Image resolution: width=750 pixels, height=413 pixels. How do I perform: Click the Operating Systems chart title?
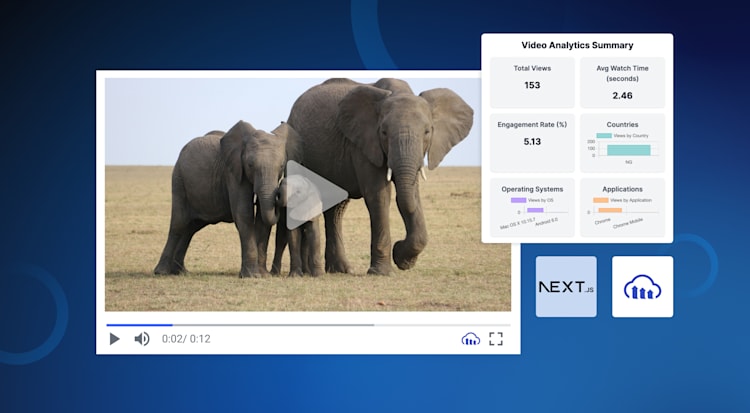(x=532, y=189)
